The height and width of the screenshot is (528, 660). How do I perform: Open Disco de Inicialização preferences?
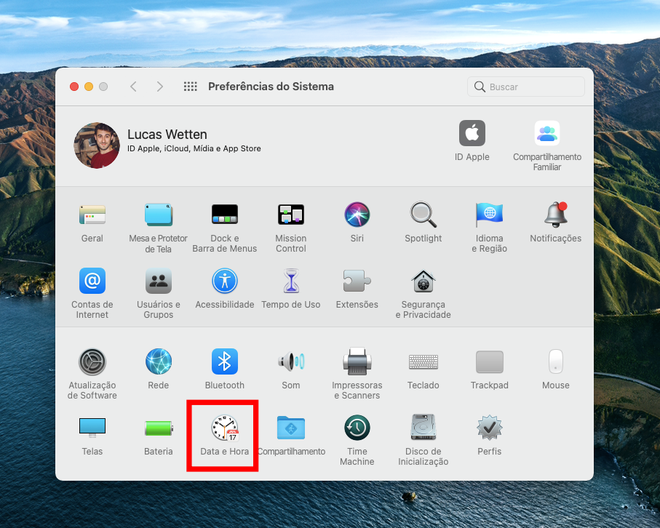pos(423,428)
